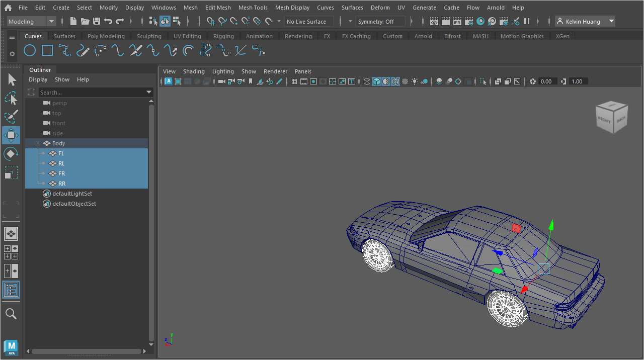644x360 pixels.
Task: Select the FR node in Outliner
Action: [x=61, y=173]
